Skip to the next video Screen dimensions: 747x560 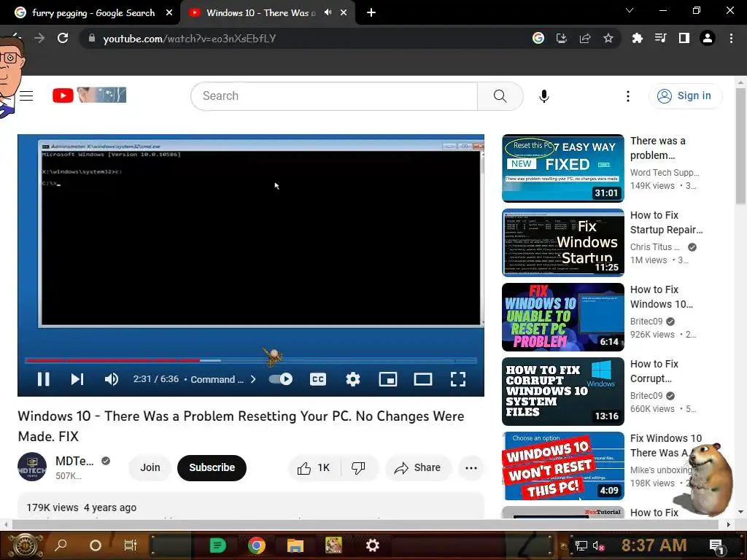[x=77, y=379]
